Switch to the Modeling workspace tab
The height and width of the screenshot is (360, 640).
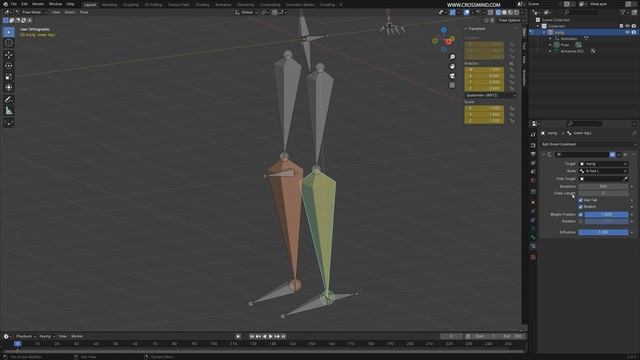pos(109,5)
